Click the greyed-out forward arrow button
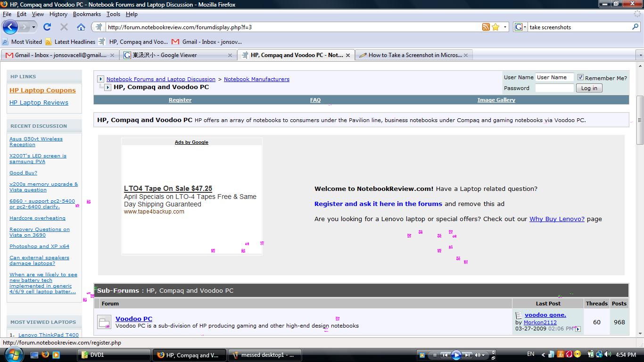The image size is (644, 362). coord(25,27)
